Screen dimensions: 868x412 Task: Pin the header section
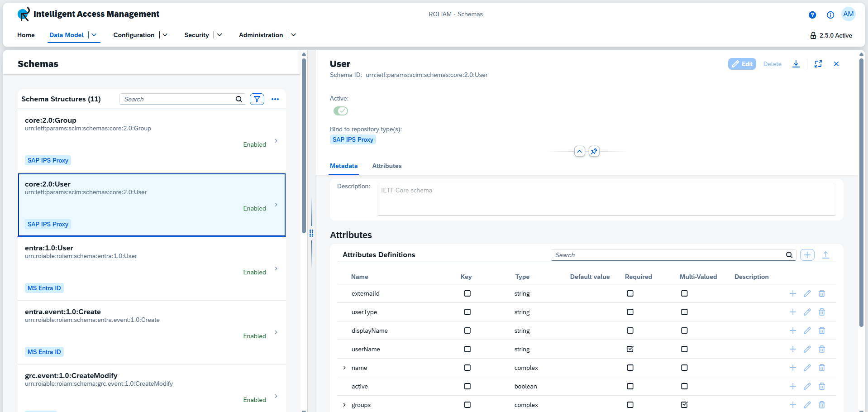(x=594, y=151)
